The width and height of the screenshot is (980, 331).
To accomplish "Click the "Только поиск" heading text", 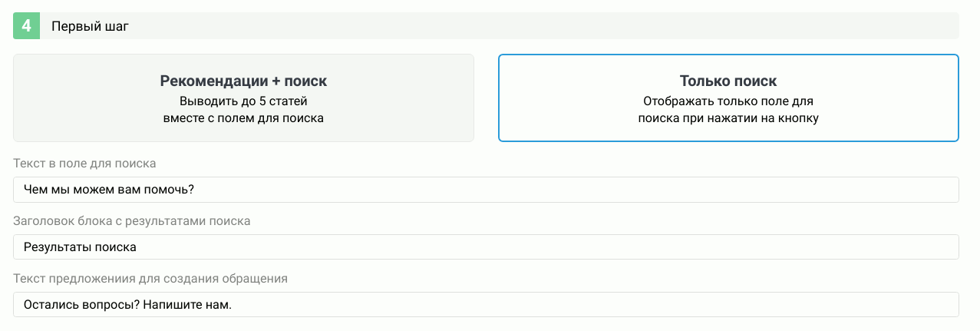I will coord(728,81).
